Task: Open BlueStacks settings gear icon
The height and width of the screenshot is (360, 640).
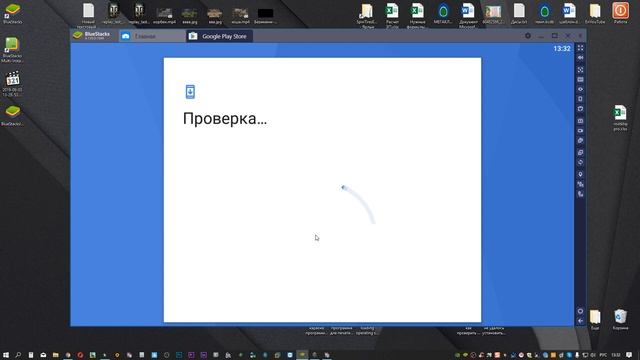Action: pyautogui.click(x=528, y=36)
